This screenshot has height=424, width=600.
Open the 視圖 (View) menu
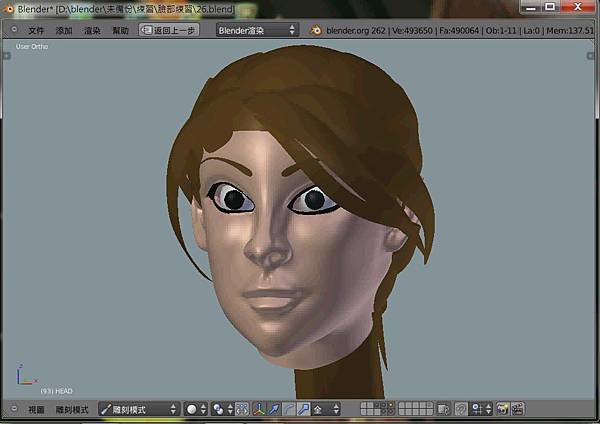point(36,410)
